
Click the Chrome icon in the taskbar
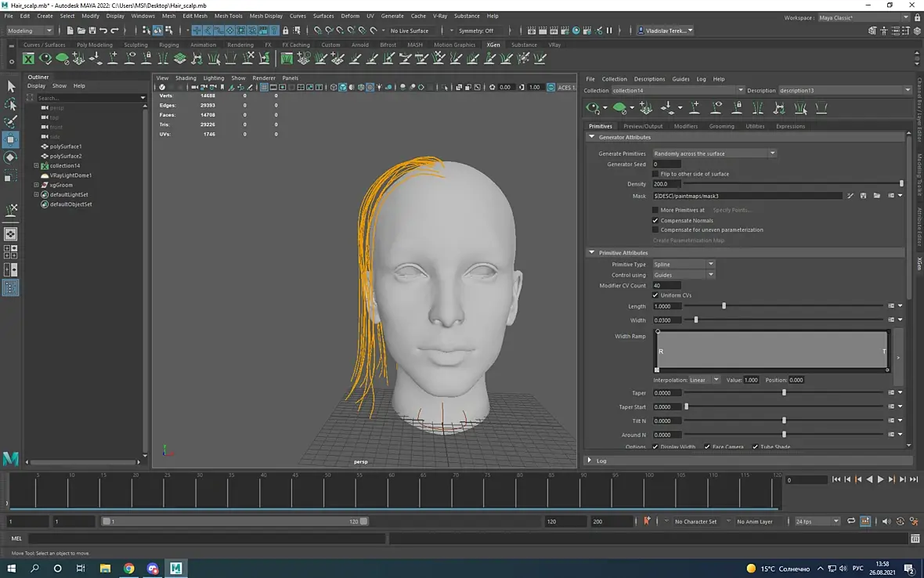pos(128,569)
